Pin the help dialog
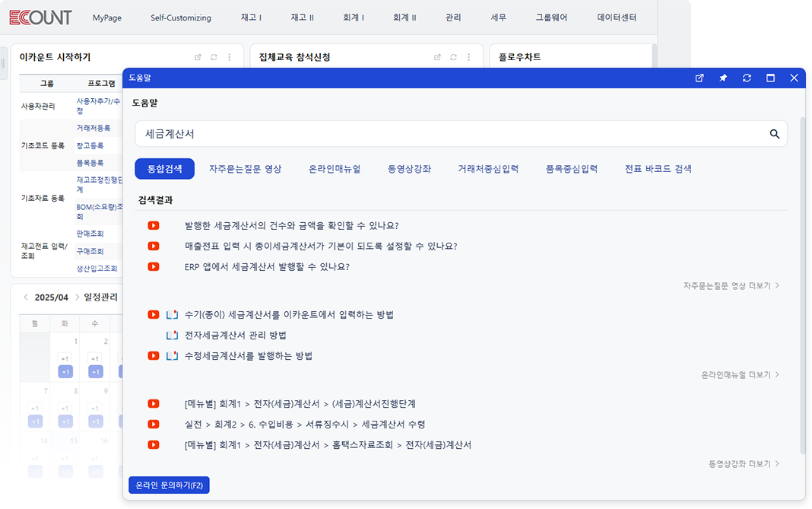Screen dimensions: 812x509 point(723,78)
